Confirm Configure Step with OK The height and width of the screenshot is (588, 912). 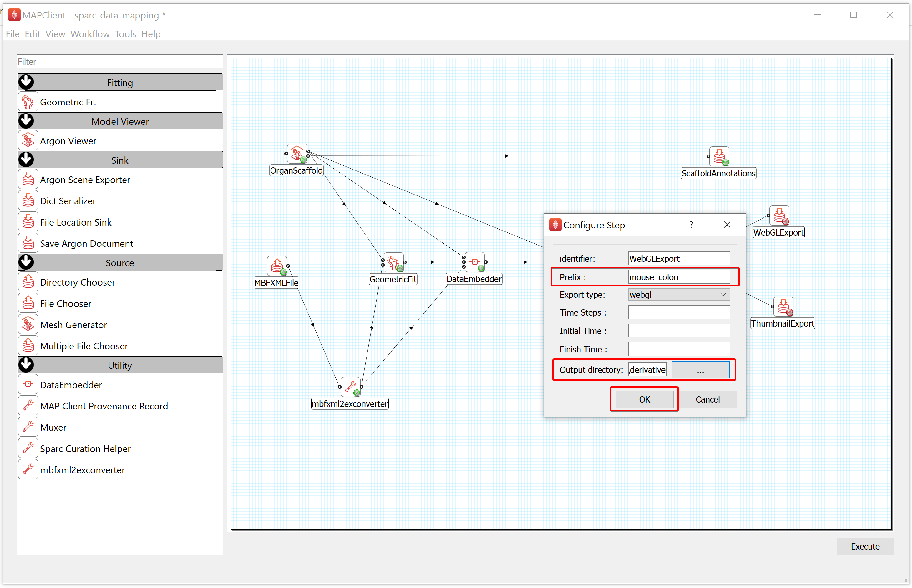644,399
